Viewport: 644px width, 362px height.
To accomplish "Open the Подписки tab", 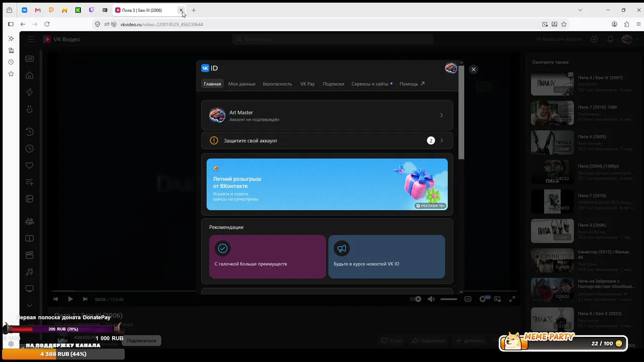I will tap(334, 84).
